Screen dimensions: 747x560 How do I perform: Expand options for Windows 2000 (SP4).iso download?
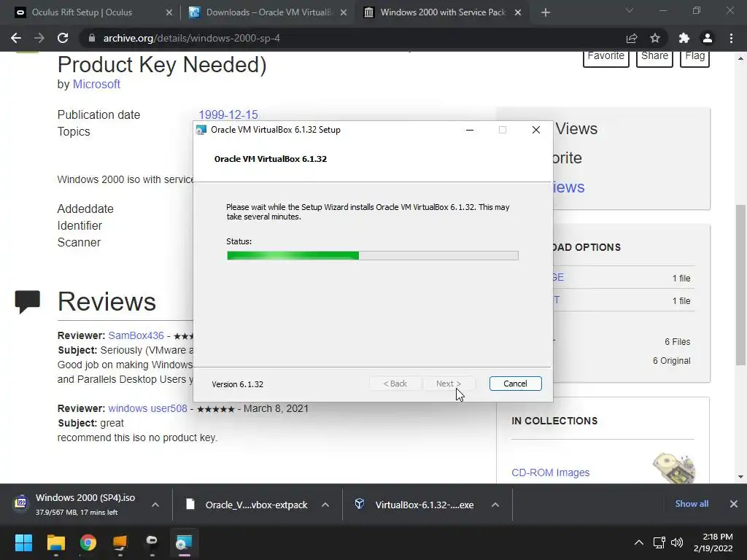pyautogui.click(x=155, y=505)
